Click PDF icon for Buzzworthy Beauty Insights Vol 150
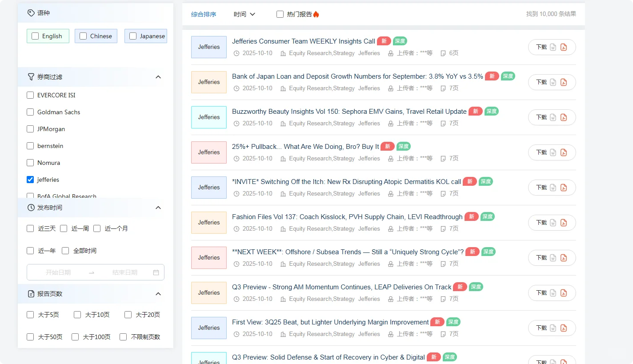The image size is (633, 364). 564,117
